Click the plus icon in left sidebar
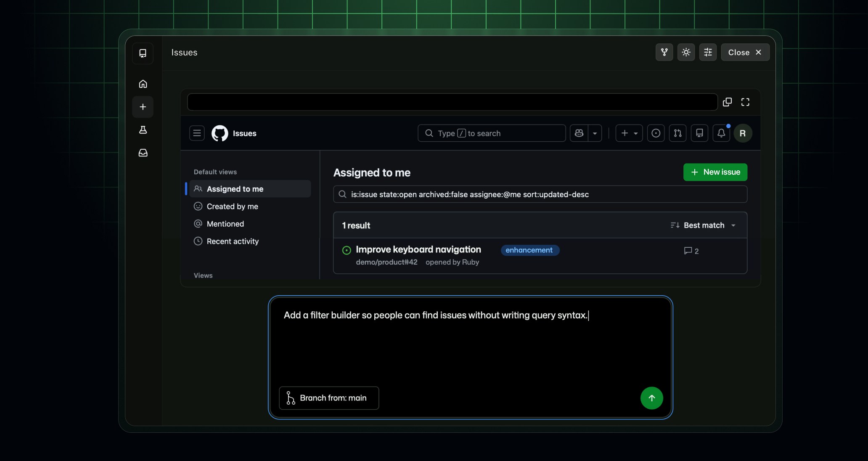This screenshot has width=868, height=461. [143, 107]
